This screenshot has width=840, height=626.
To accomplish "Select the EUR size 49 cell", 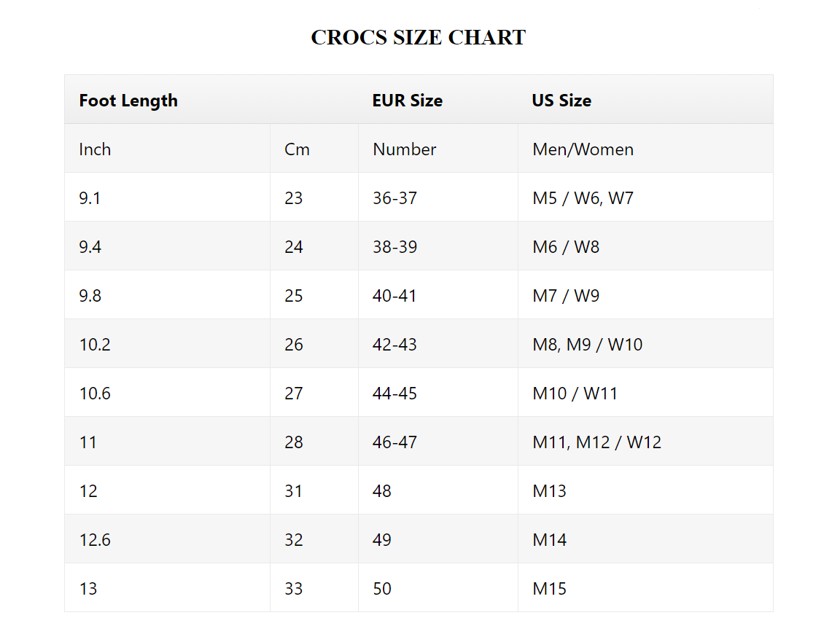I will [x=382, y=540].
